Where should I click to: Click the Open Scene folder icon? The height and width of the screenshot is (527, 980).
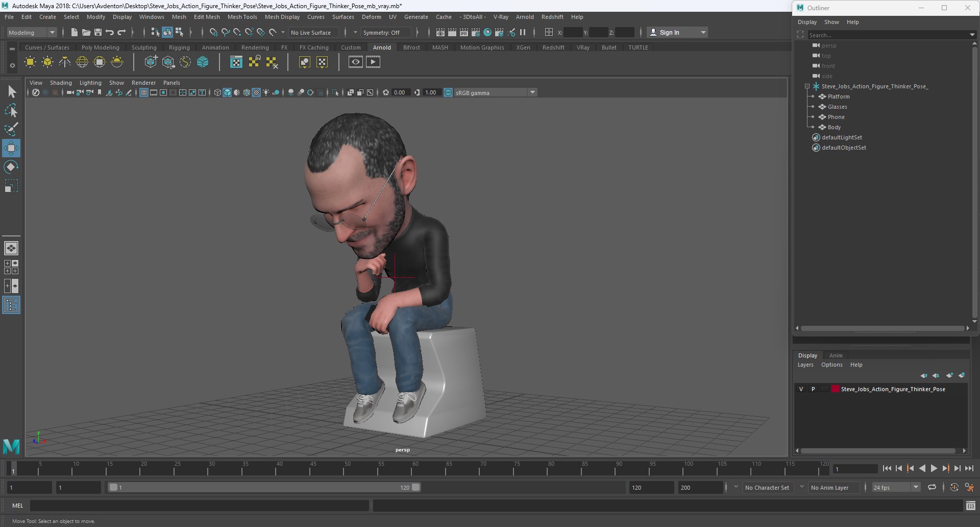point(86,32)
